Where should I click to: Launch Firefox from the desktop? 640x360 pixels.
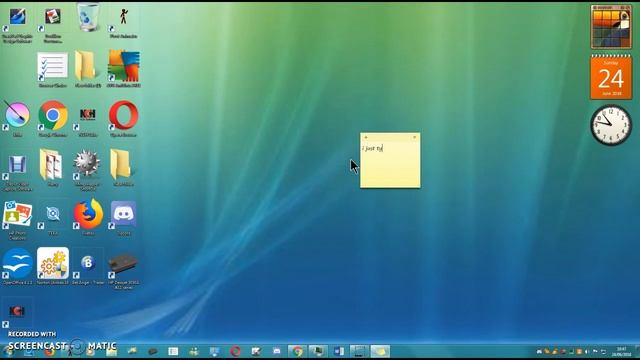tap(88, 216)
